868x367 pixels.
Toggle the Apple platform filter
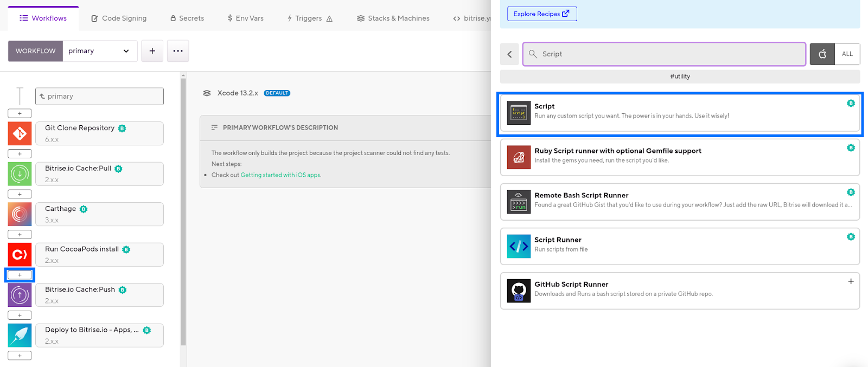822,54
